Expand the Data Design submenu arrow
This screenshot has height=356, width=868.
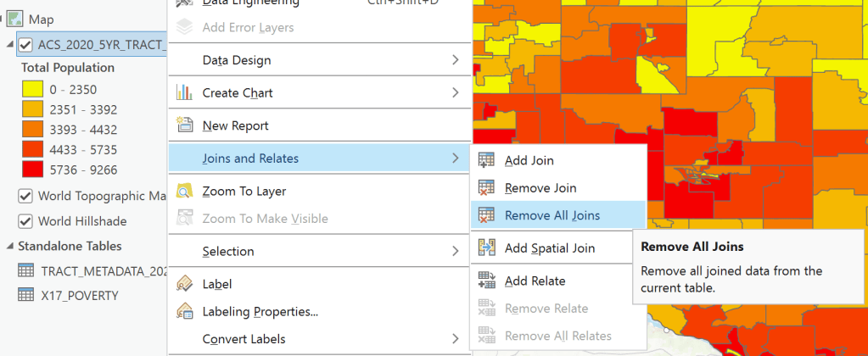(455, 60)
